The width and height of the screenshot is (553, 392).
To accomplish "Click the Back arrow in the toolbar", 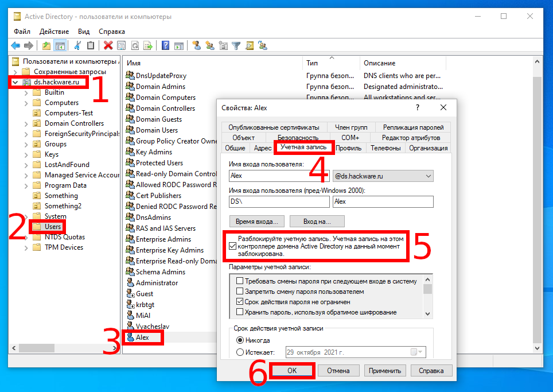I will click(15, 46).
